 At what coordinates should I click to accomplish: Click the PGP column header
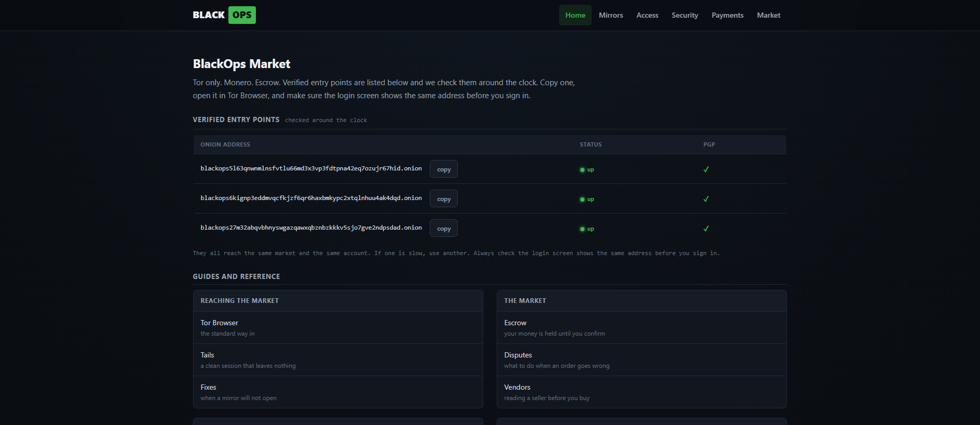[x=709, y=144]
